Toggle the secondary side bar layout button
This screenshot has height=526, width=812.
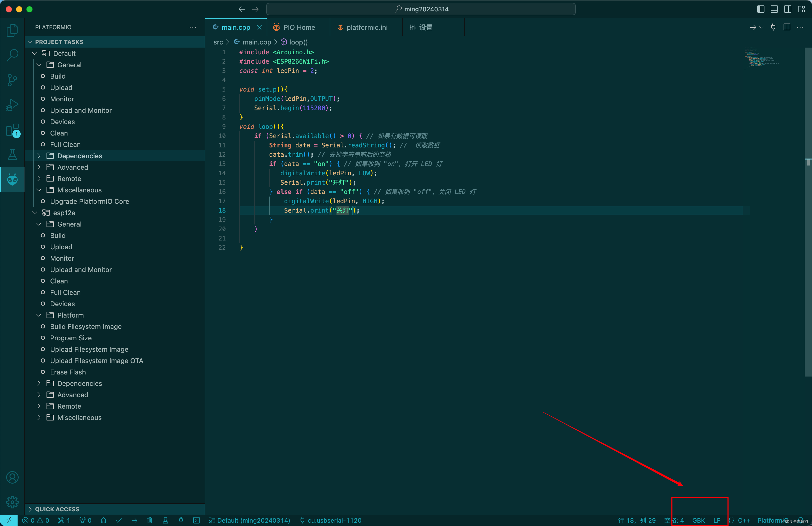tap(787, 9)
